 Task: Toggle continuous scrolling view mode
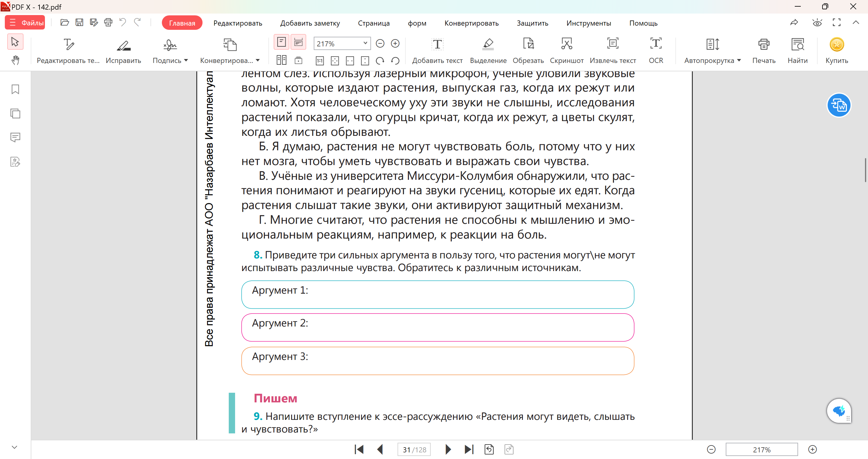[298, 42]
